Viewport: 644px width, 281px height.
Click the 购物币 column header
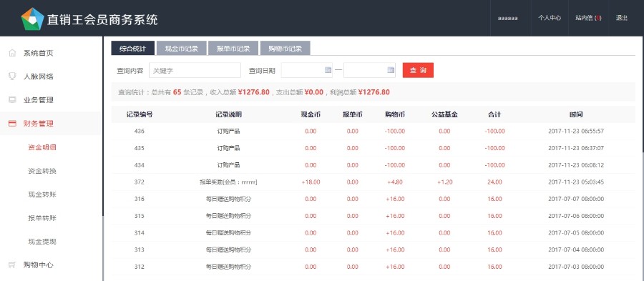(x=395, y=115)
